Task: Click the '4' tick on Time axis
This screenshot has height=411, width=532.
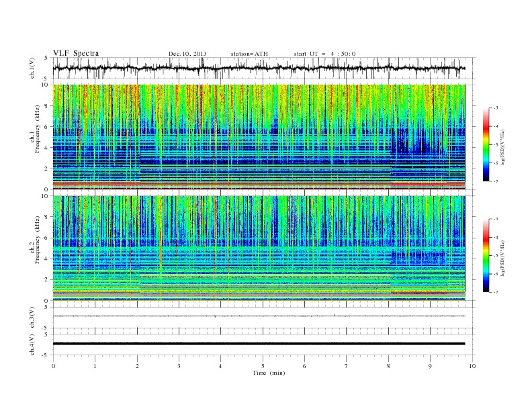Action: pos(220,366)
